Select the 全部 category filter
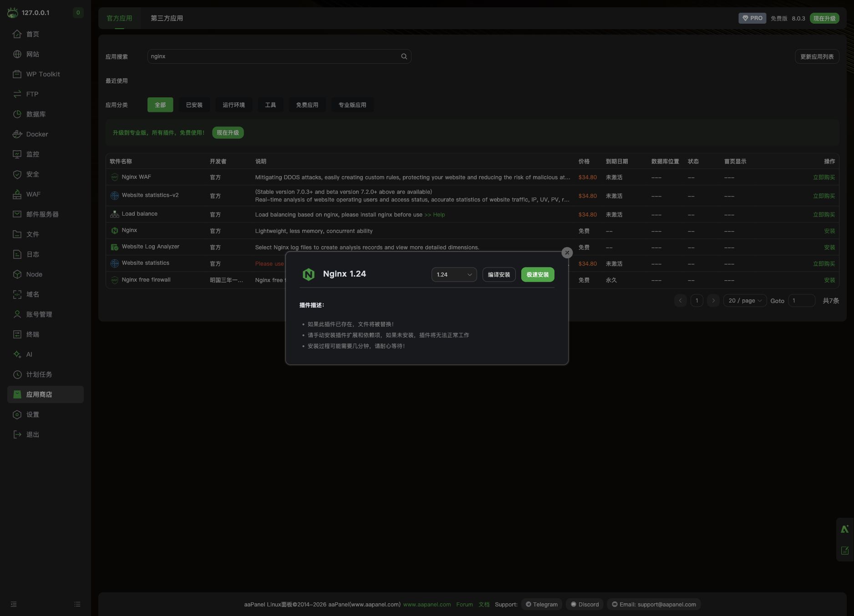854x616 pixels. pyautogui.click(x=160, y=105)
